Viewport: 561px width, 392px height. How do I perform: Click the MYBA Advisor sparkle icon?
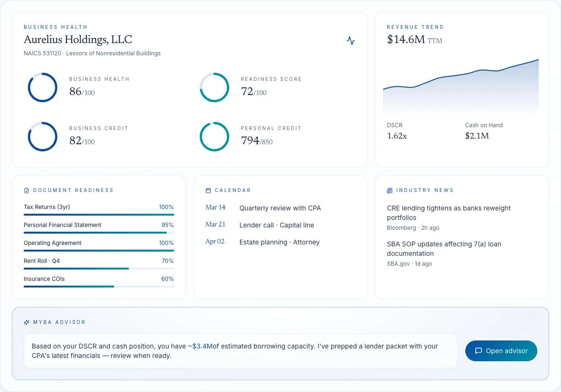[x=27, y=322]
